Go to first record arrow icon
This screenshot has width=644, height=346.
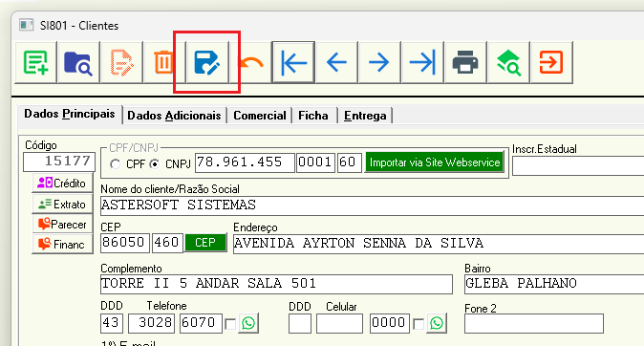click(x=293, y=62)
